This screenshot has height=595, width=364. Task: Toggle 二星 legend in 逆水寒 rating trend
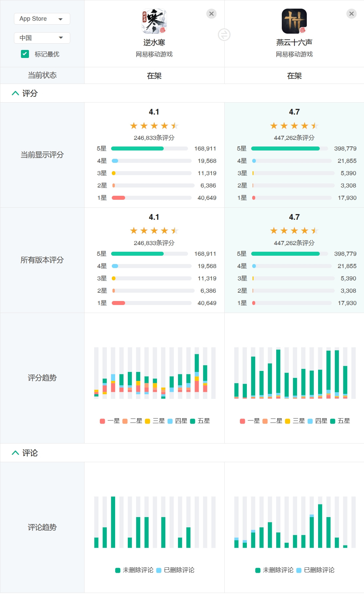tap(132, 421)
